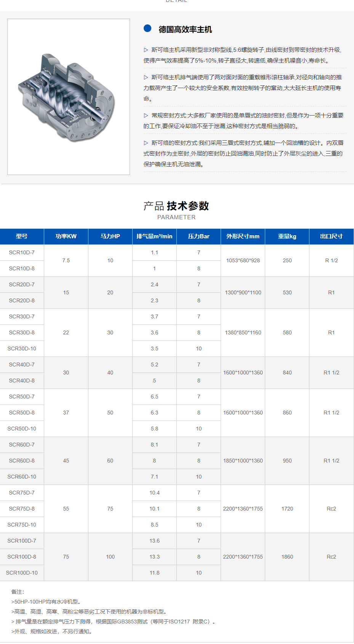Click the SCR10D-7 model cell
Image resolution: width=354 pixels, height=644 pixels.
[22, 252]
